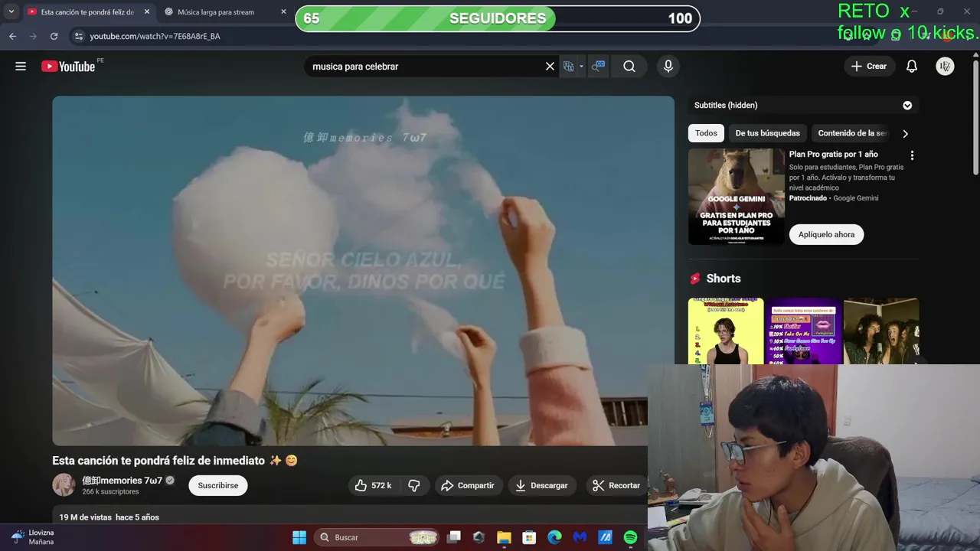Open the 億卸memories 7ω7 channel avatar

pos(64,484)
